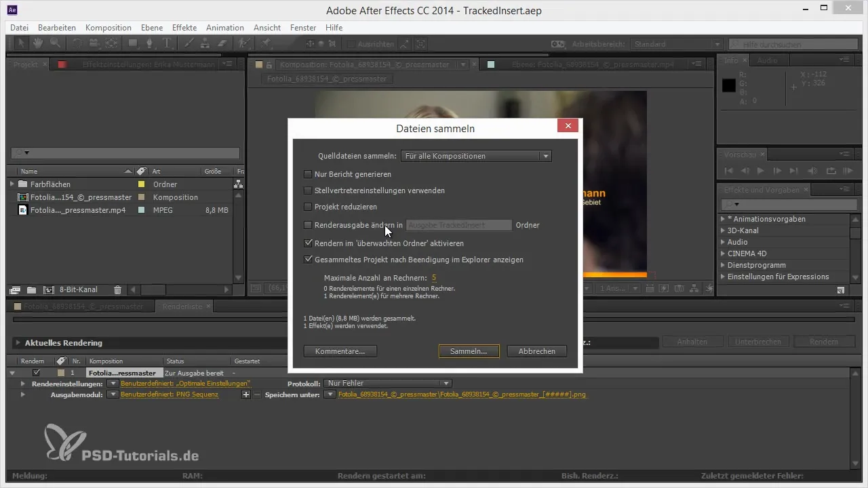This screenshot has width=868, height=488.
Task: Start RAM preview in Vorschau panel
Action: click(x=848, y=171)
